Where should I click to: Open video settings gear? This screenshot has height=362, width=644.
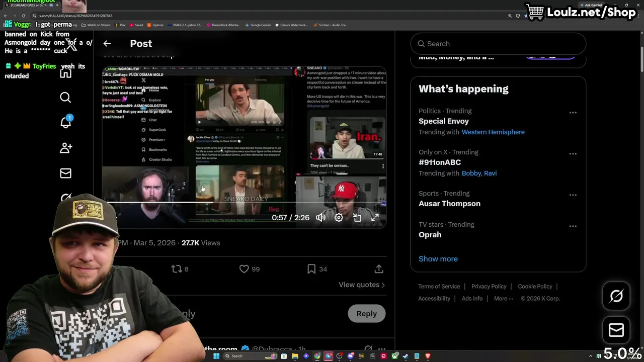339,218
